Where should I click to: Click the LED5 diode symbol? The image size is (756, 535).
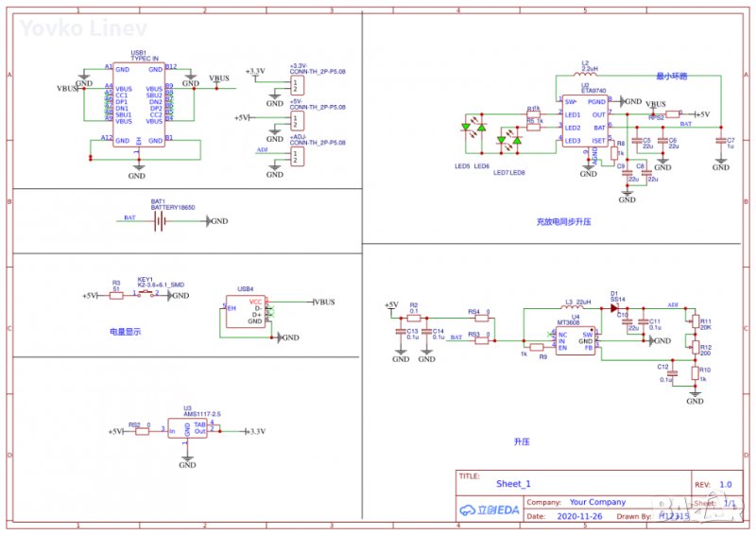pyautogui.click(x=465, y=127)
